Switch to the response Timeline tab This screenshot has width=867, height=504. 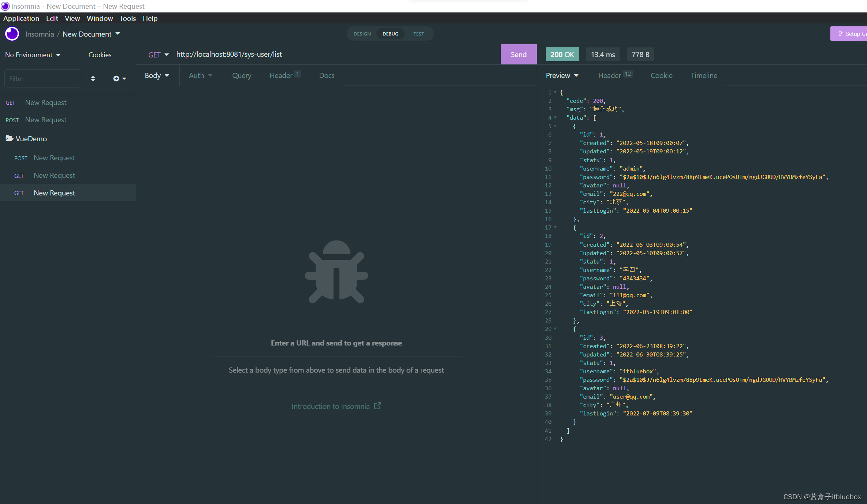[704, 75]
